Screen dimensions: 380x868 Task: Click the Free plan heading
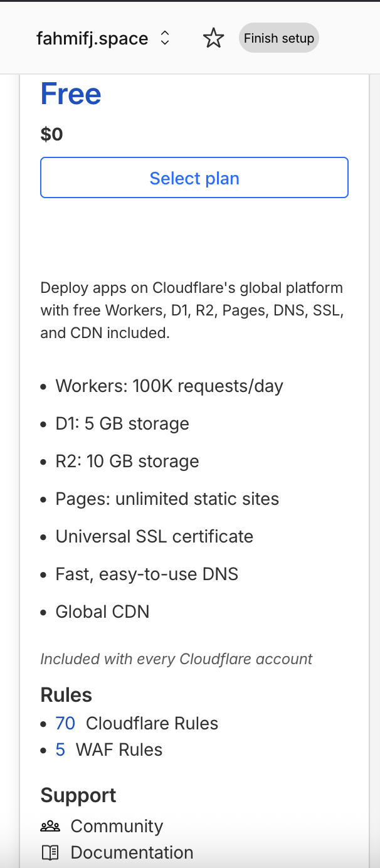71,94
